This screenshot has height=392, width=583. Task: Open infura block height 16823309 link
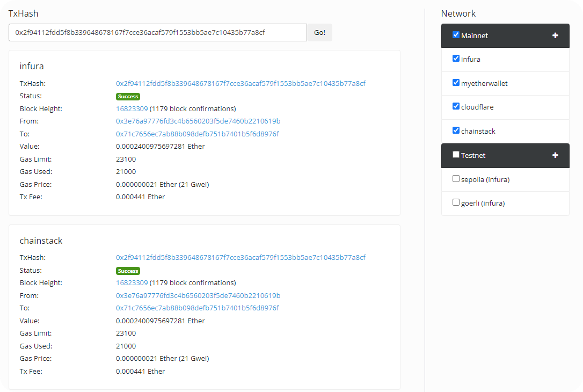click(x=132, y=109)
